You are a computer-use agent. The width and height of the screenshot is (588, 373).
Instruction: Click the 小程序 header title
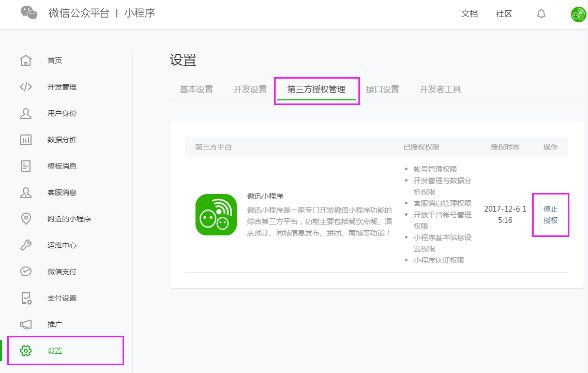(140, 13)
